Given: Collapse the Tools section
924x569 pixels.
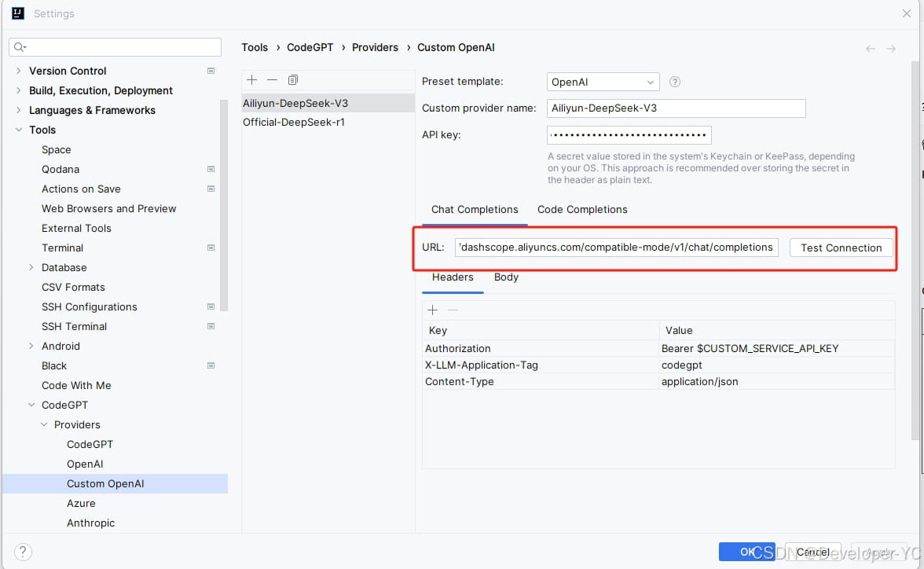Looking at the screenshot, I should coord(18,130).
